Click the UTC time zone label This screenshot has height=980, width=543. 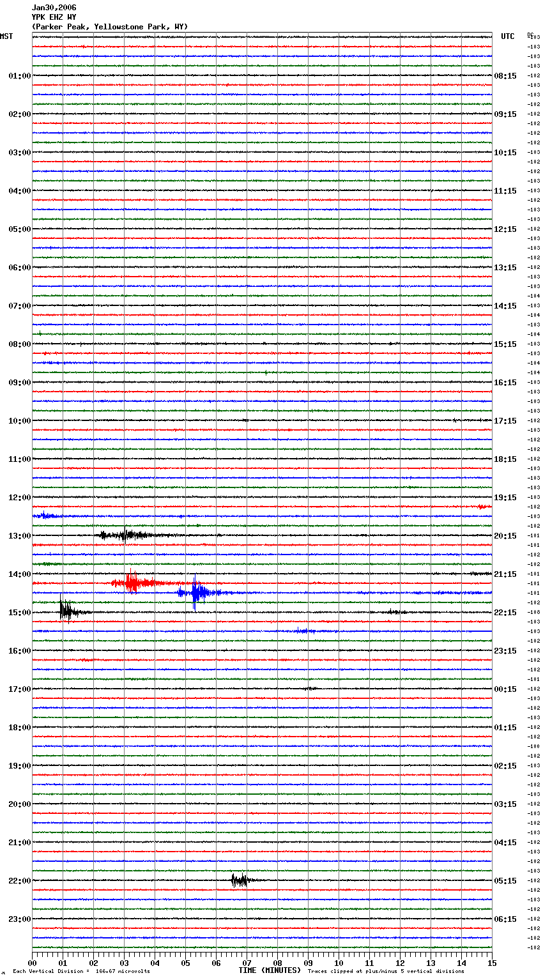point(508,36)
